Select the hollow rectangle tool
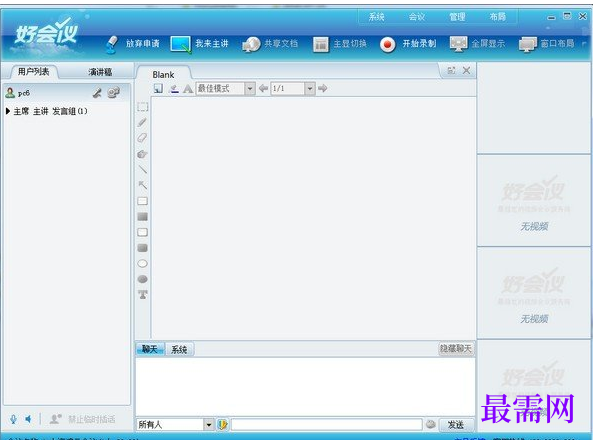Viewport: 593px width, 440px height. tap(143, 201)
